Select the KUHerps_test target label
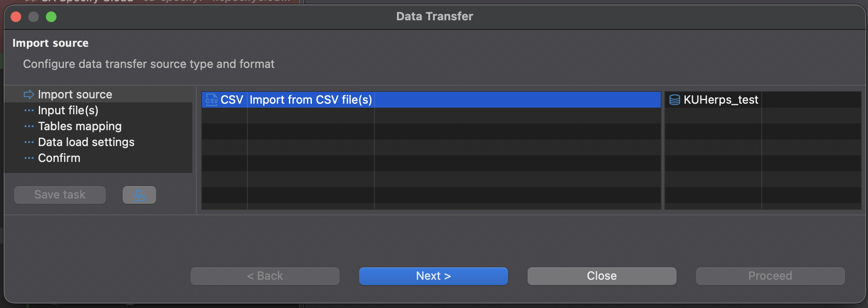Viewport: 868px width, 308px height. point(721,100)
